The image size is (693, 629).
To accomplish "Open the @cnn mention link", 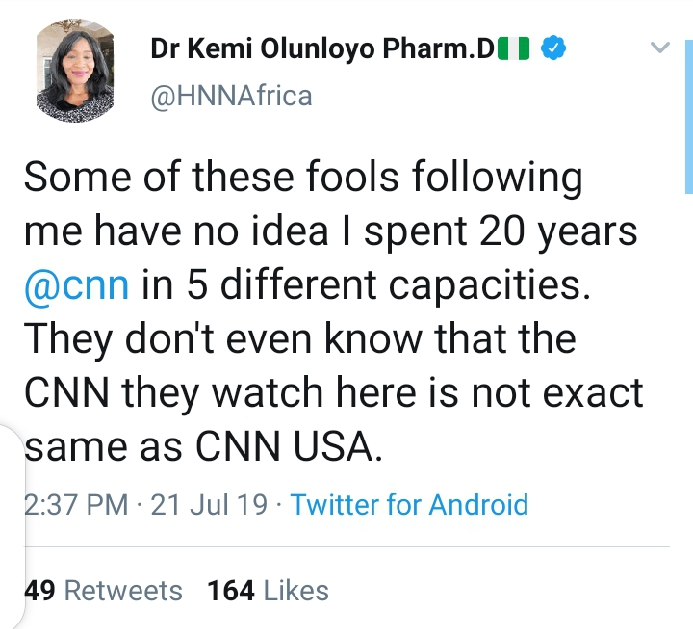I will coord(75,285).
